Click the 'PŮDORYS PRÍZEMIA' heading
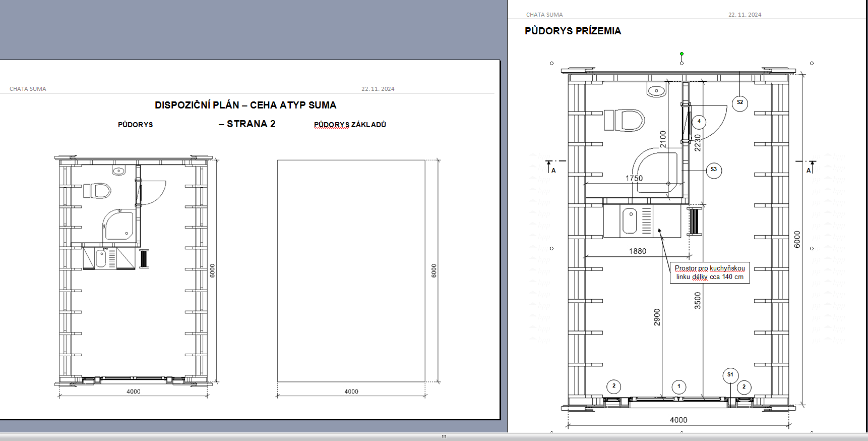The image size is (868, 441). click(x=573, y=31)
